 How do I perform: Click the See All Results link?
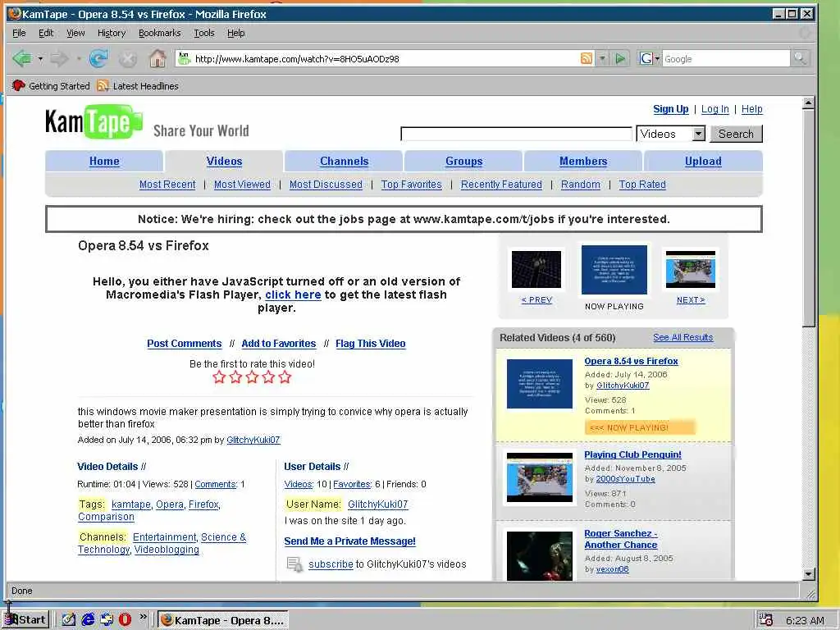coord(683,337)
